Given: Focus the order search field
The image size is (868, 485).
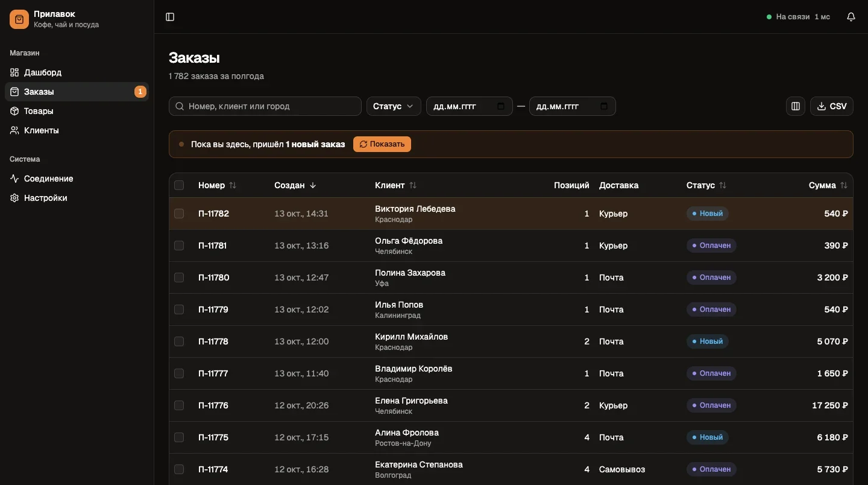Looking at the screenshot, I should point(265,106).
